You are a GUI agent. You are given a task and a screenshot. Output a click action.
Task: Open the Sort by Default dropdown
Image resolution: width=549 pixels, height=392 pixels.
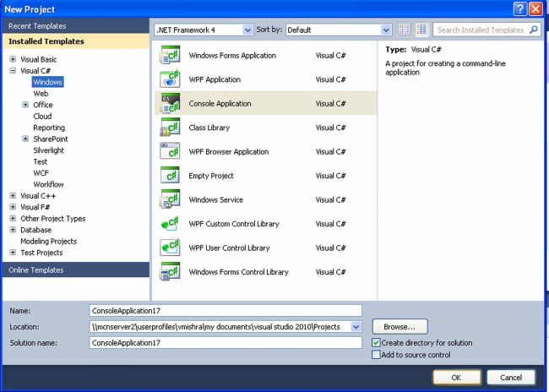click(386, 30)
